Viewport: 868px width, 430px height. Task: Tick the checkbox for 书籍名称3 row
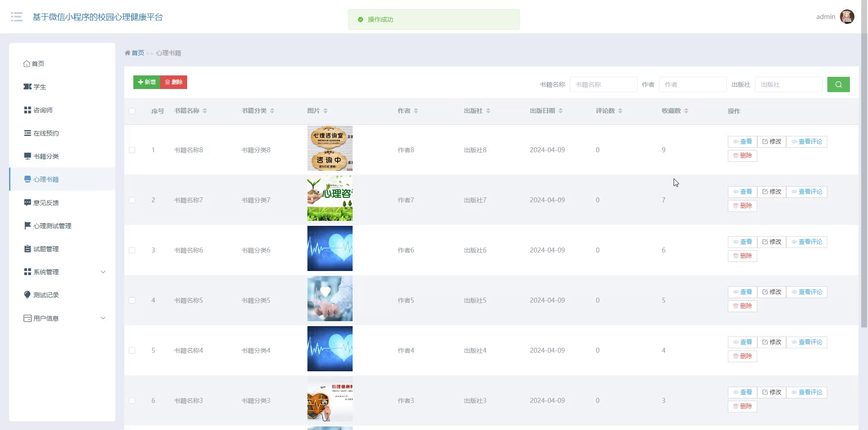132,401
